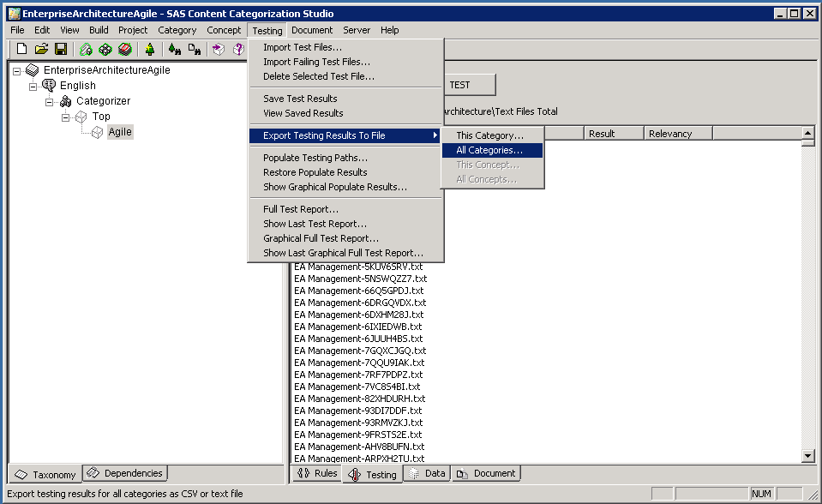
Task: Collapse the English tree node
Action: point(33,86)
